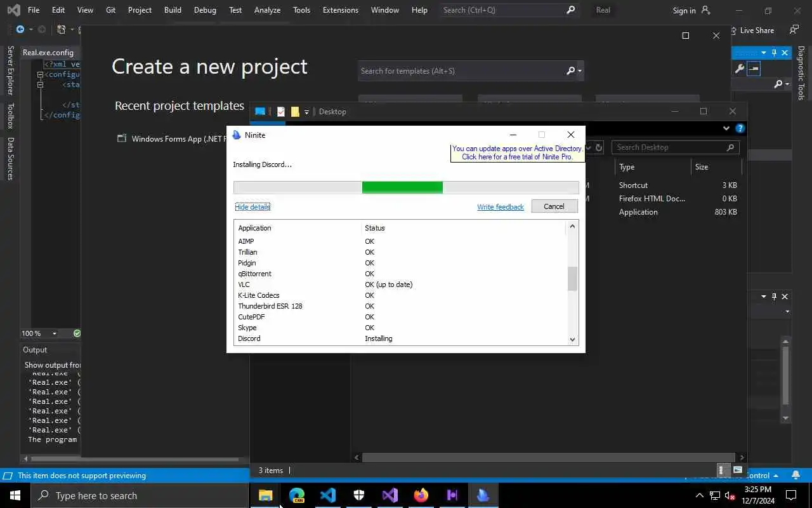Open the Debug menu

point(205,10)
